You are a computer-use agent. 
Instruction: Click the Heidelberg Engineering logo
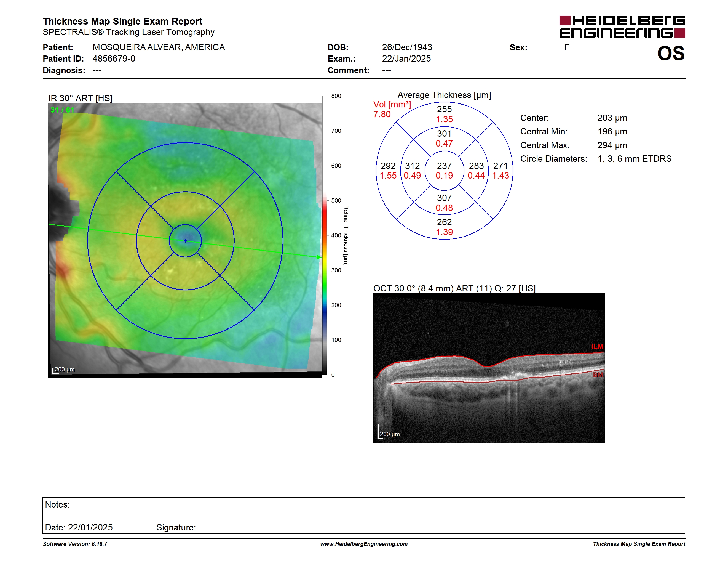click(622, 27)
